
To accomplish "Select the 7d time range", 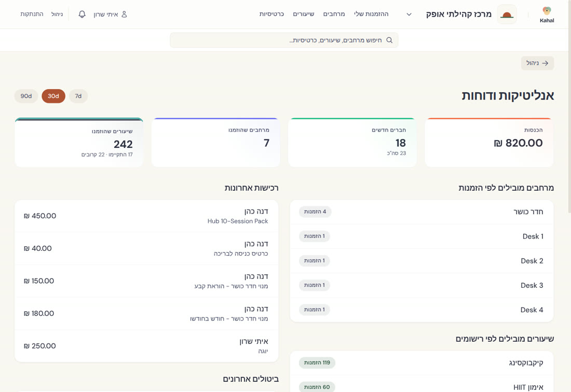I will pyautogui.click(x=78, y=96).
